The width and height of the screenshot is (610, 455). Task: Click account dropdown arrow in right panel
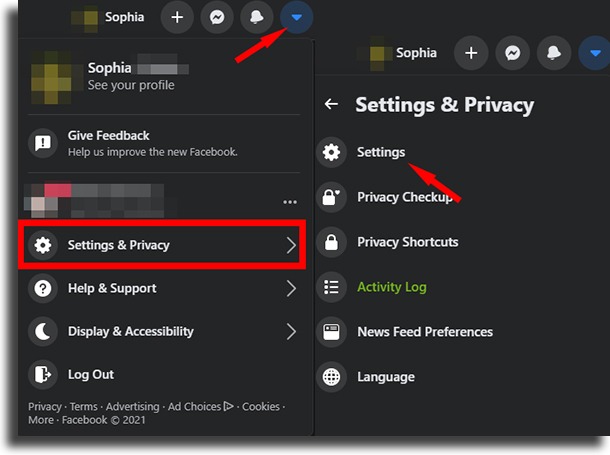(594, 53)
